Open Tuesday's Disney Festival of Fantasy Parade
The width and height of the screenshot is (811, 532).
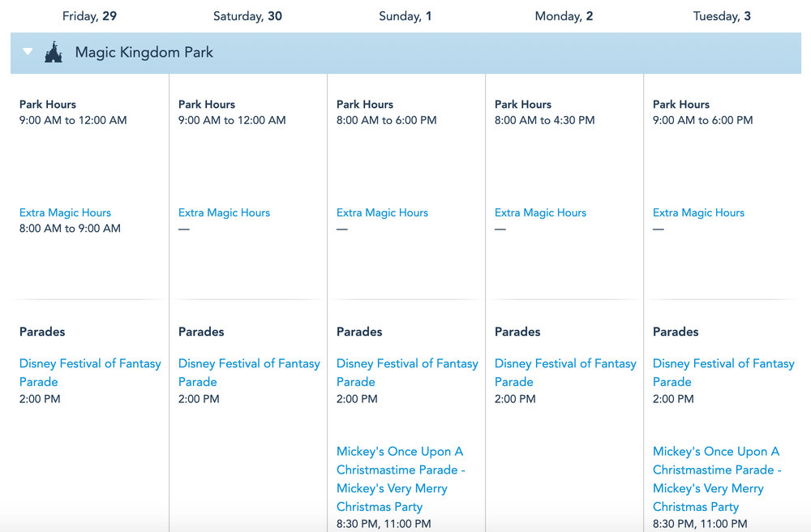pyautogui.click(x=723, y=364)
